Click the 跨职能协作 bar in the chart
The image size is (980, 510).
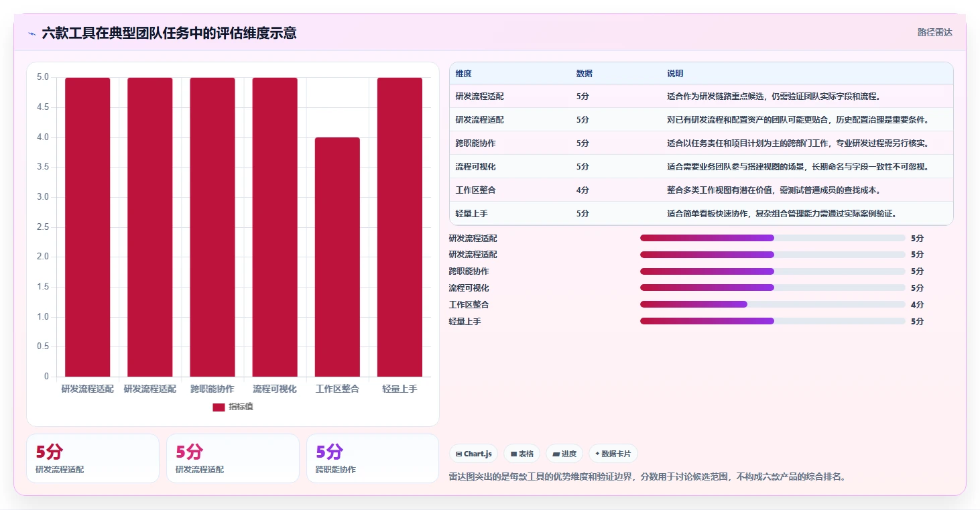(212, 227)
